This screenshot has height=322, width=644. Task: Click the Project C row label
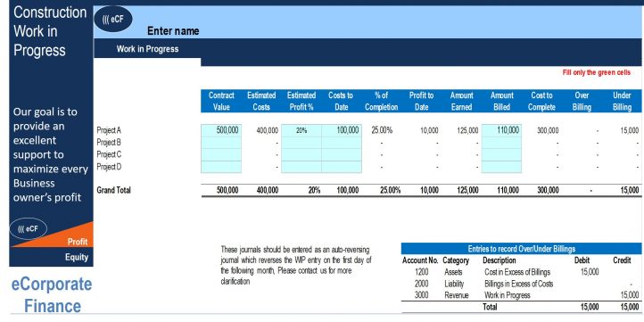coord(109,154)
